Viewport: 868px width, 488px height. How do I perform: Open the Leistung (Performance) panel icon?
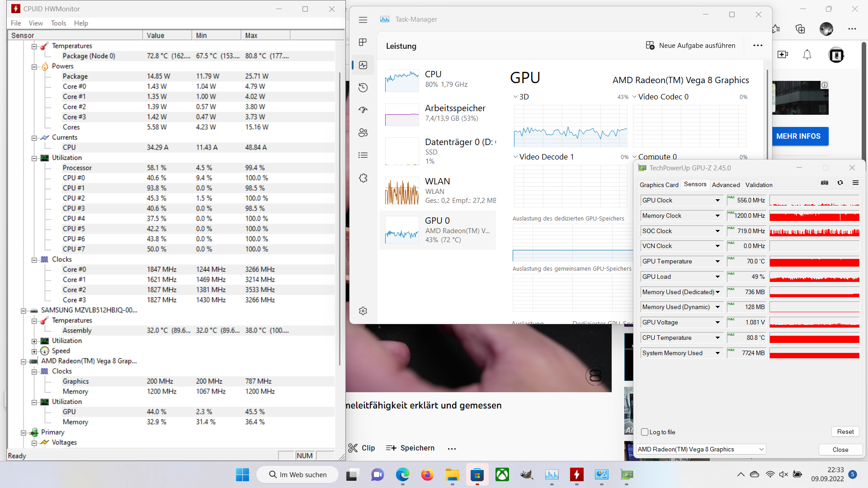point(363,65)
